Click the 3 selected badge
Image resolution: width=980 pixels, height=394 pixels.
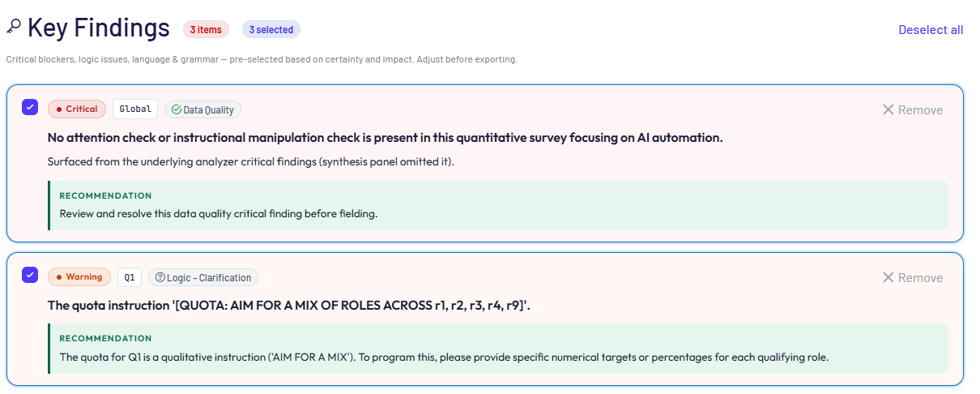click(x=271, y=30)
